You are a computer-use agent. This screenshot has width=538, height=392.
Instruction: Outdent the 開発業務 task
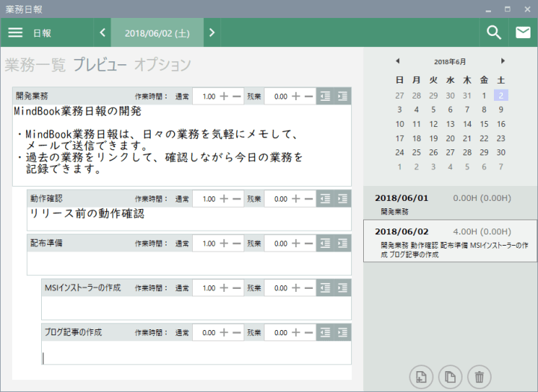click(x=325, y=96)
